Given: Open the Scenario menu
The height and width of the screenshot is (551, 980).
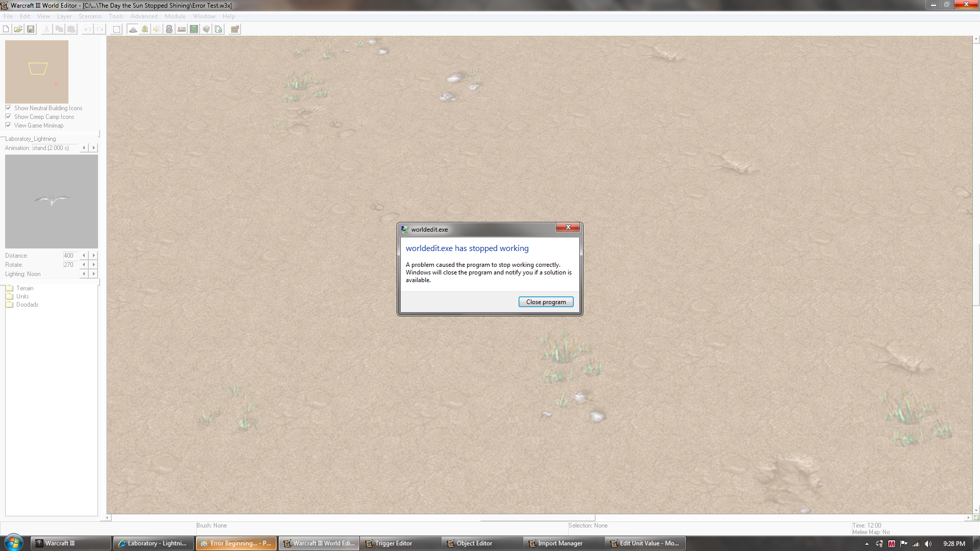Looking at the screenshot, I should [x=90, y=16].
